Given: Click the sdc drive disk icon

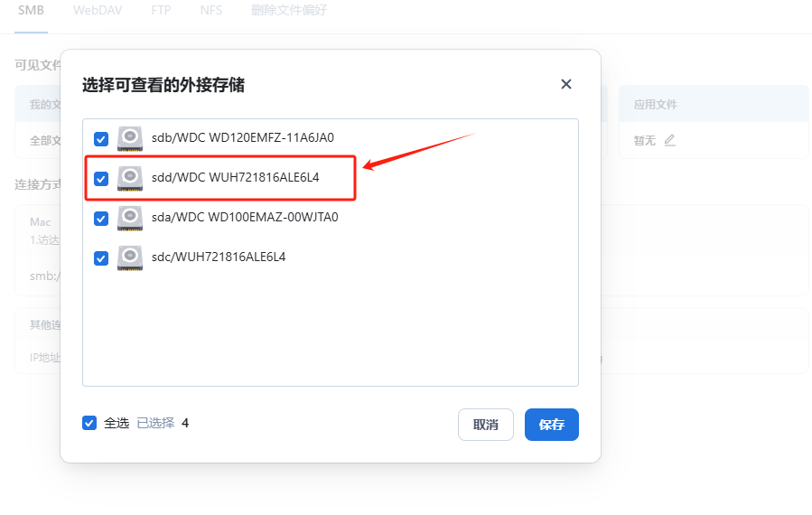Looking at the screenshot, I should [130, 257].
